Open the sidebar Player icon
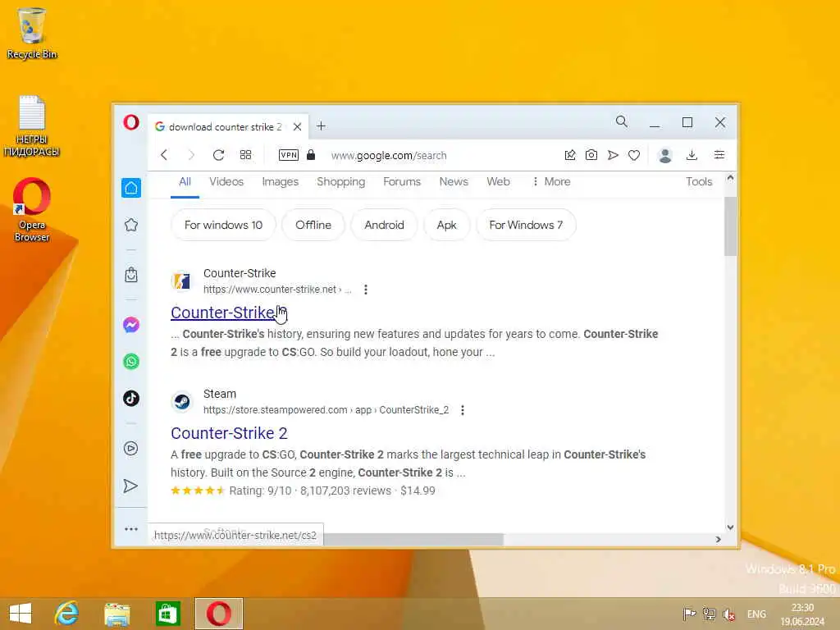The height and width of the screenshot is (630, 840). pyautogui.click(x=131, y=449)
